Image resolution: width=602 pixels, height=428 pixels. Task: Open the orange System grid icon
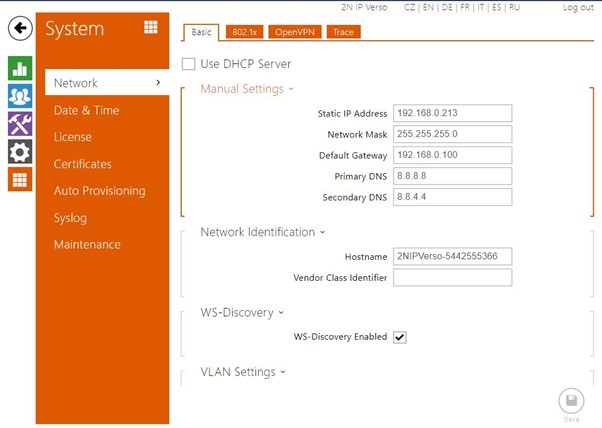pyautogui.click(x=20, y=179)
